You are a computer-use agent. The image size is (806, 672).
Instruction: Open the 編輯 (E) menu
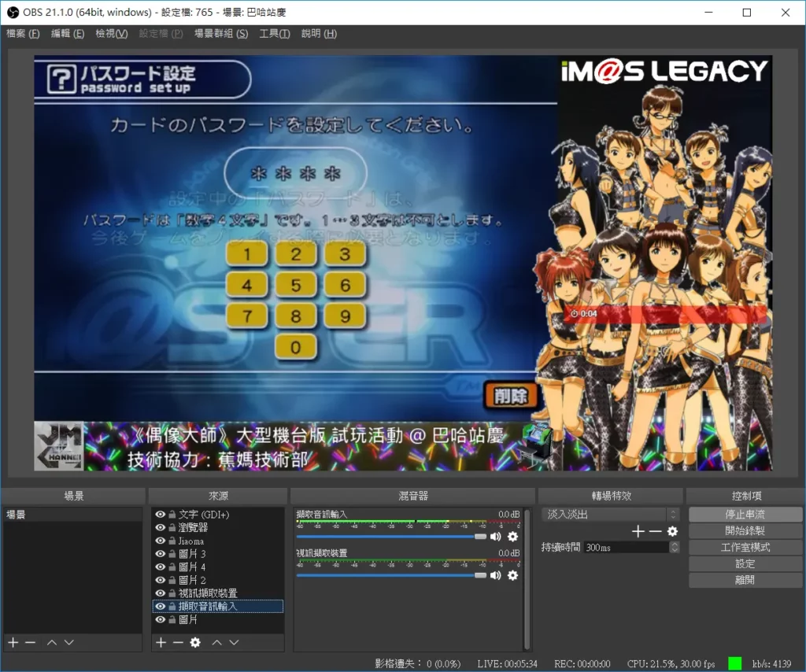[68, 34]
